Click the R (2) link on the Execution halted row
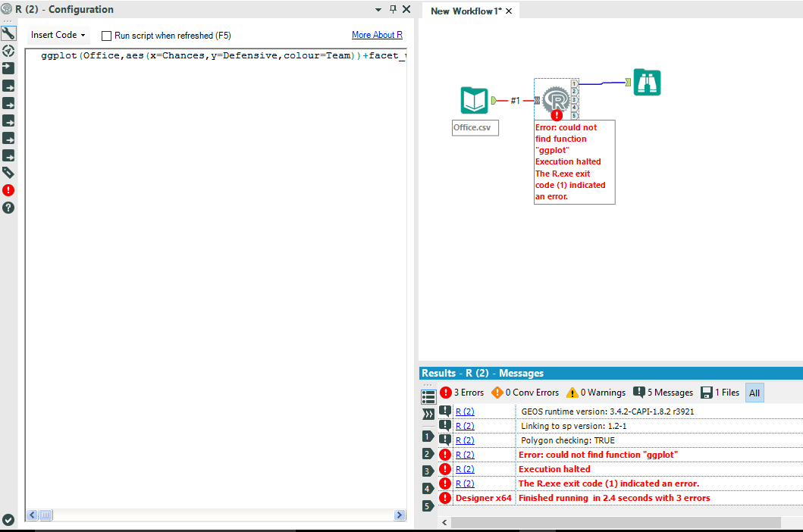This screenshot has width=803, height=532. [x=465, y=468]
